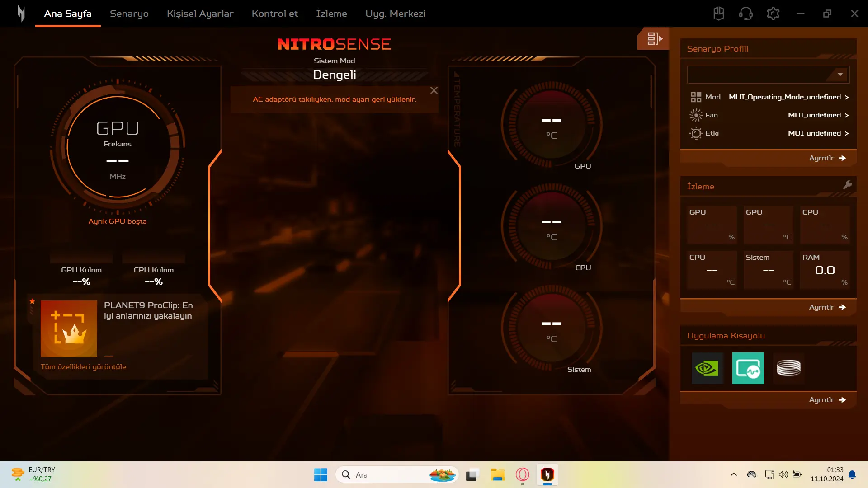Click Tüm özellikleri görüntüle link

[x=83, y=367]
